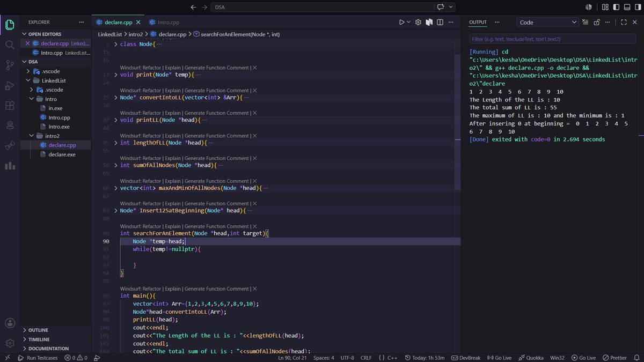Click the Split Editor icon
This screenshot has width=644, height=362.
(440, 23)
